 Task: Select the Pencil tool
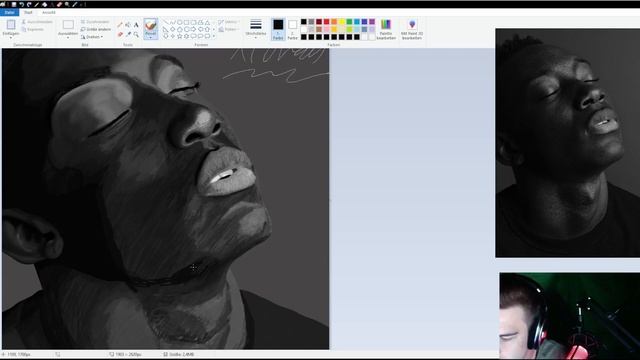(x=120, y=25)
